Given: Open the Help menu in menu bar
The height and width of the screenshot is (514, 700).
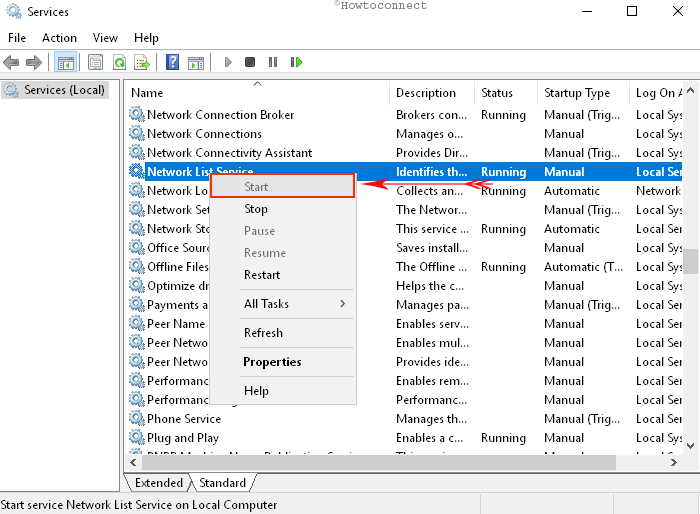Looking at the screenshot, I should click(x=146, y=38).
